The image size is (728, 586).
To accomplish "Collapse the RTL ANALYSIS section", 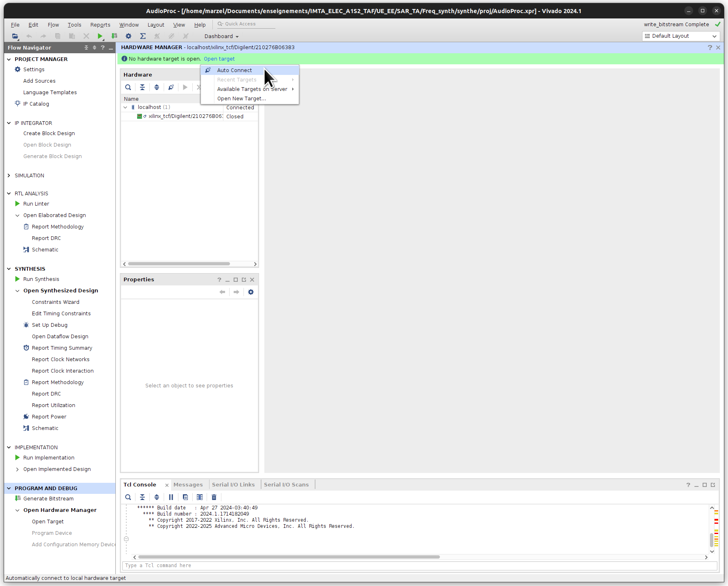I will (x=9, y=194).
